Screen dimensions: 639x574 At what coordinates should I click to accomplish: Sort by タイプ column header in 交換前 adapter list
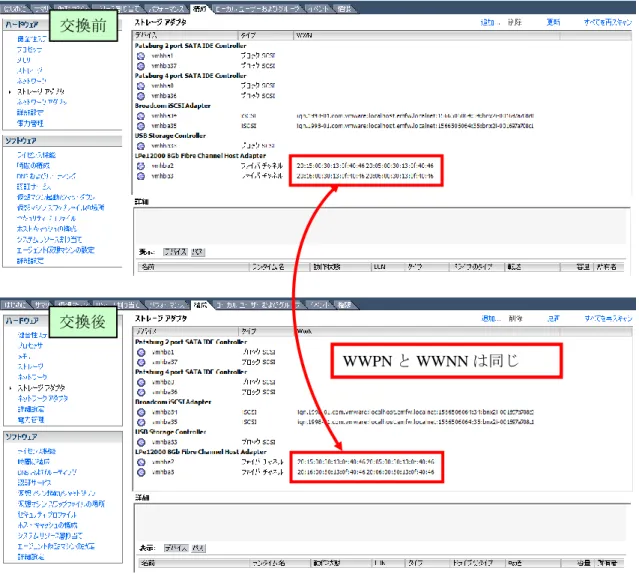(x=265, y=36)
